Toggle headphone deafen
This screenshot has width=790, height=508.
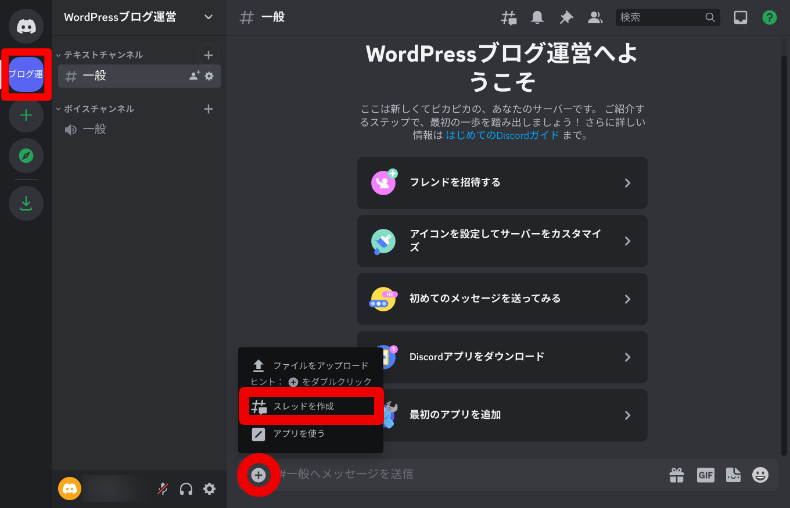[186, 489]
